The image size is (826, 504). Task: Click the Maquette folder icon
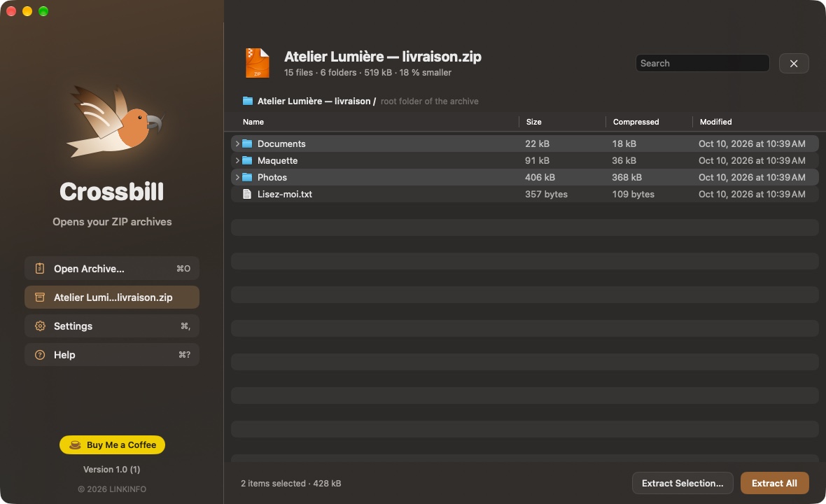(x=247, y=160)
